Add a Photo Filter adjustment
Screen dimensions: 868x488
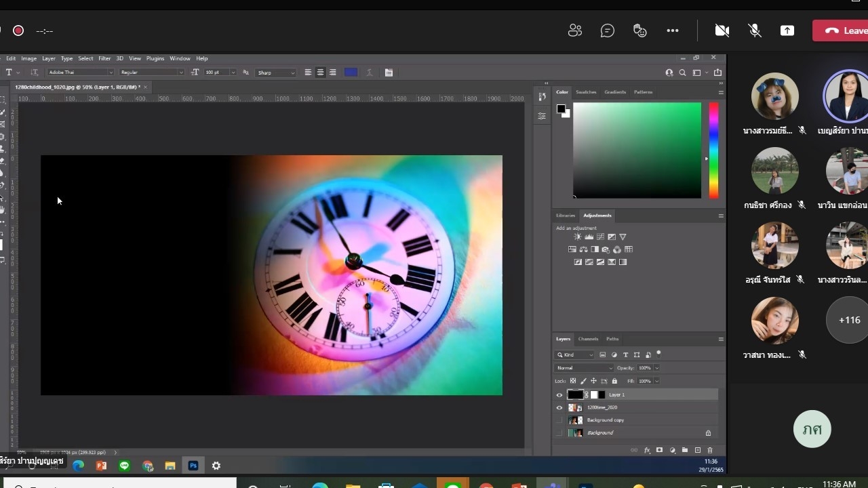606,249
